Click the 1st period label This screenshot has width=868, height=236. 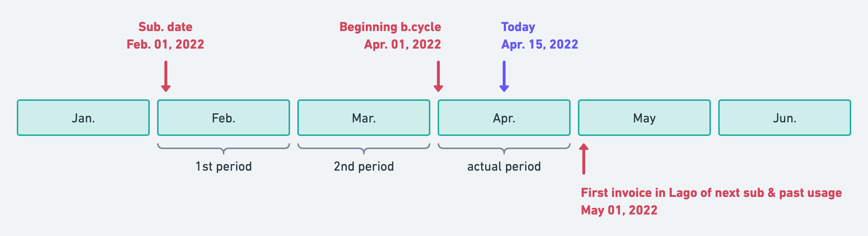[x=224, y=167]
